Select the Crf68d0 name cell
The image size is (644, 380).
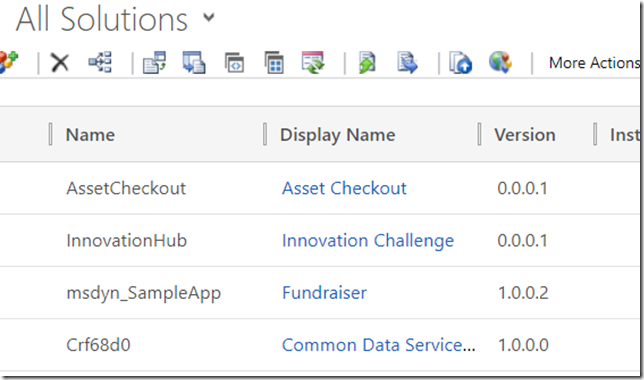coord(98,345)
